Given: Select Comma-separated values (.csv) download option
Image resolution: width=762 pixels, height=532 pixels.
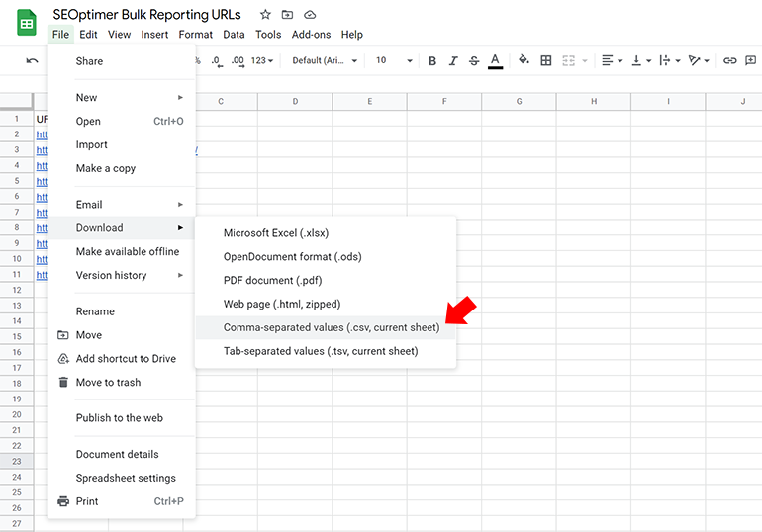Looking at the screenshot, I should pos(331,327).
